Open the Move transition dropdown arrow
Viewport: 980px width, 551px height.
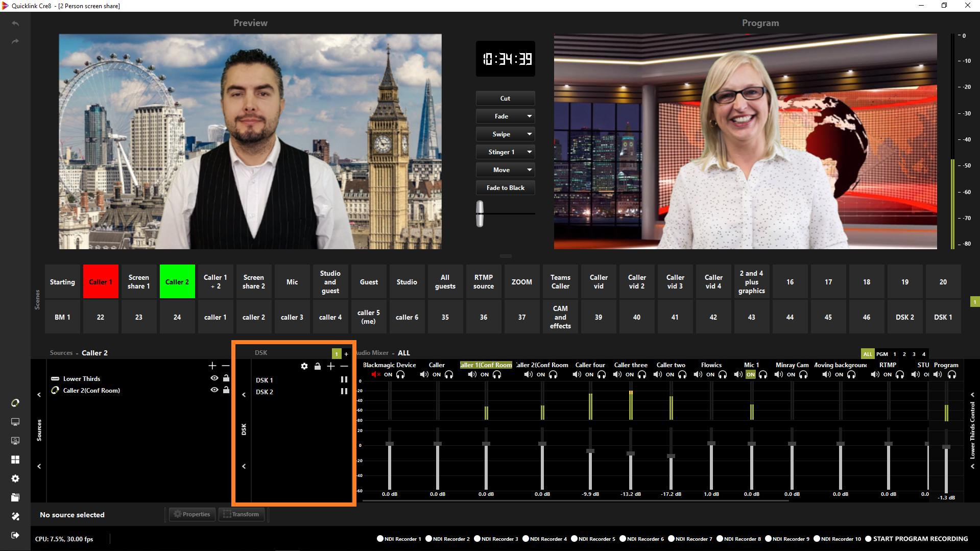pyautogui.click(x=530, y=170)
